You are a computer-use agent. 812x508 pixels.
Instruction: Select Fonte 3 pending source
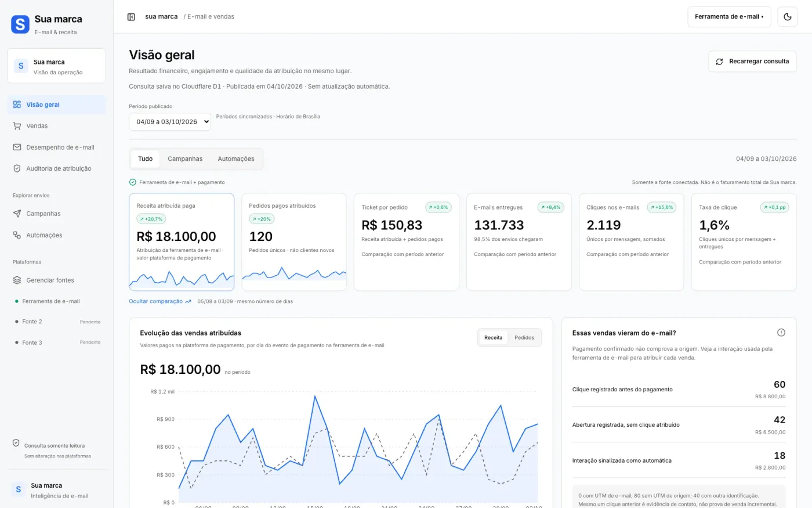pos(56,343)
